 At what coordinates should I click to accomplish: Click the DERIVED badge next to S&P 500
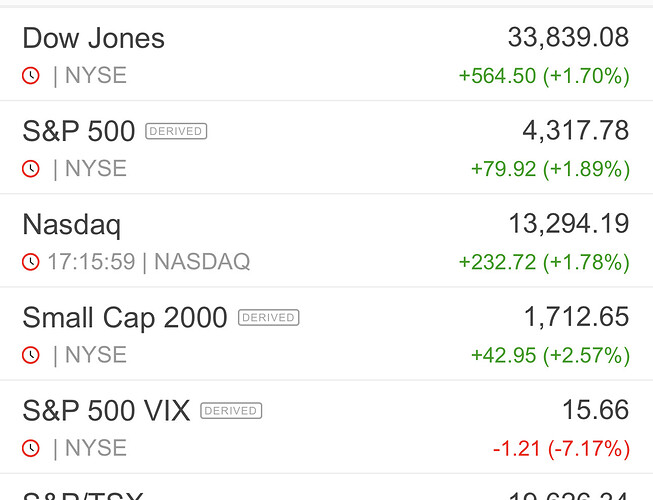[176, 131]
